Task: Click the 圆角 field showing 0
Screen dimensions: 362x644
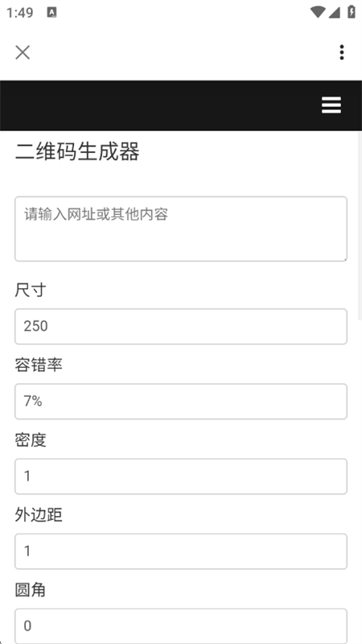Action: point(181,626)
